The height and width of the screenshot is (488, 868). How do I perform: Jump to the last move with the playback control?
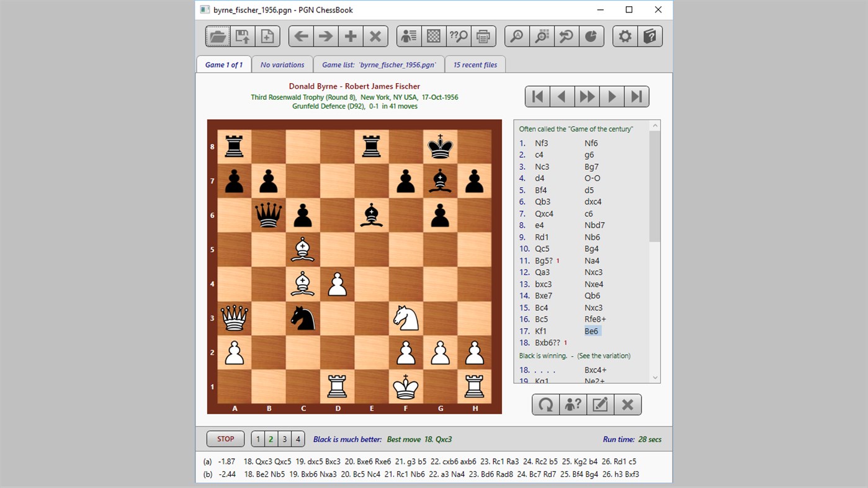(636, 96)
